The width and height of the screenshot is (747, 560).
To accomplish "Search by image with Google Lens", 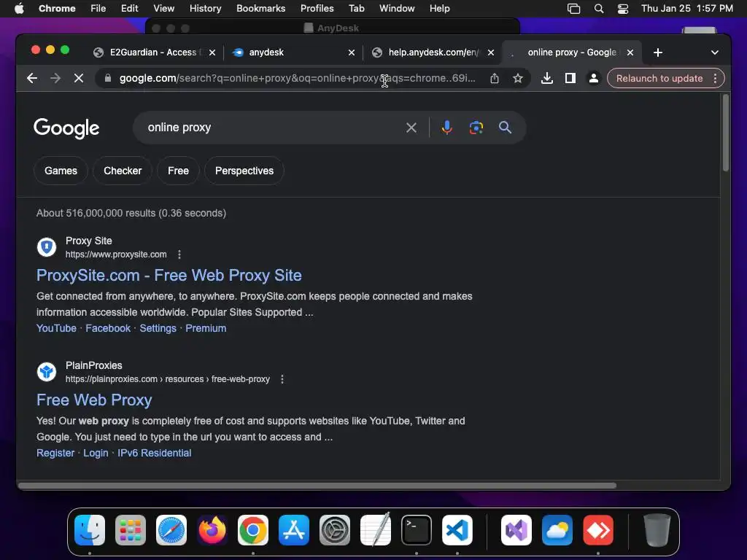I will pyautogui.click(x=476, y=128).
